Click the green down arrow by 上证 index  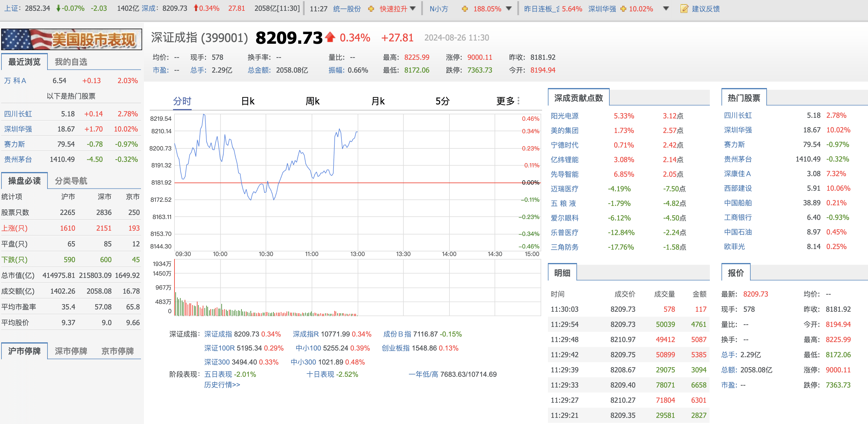tap(58, 8)
